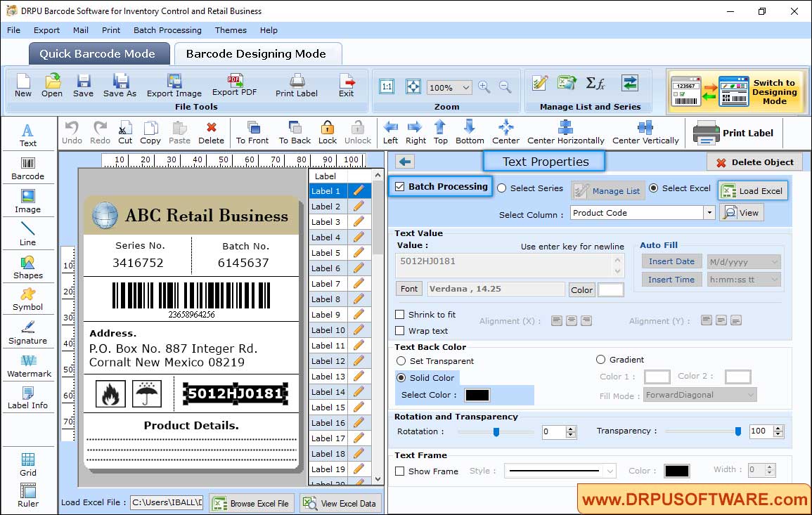Export the label to PDF

[x=235, y=85]
